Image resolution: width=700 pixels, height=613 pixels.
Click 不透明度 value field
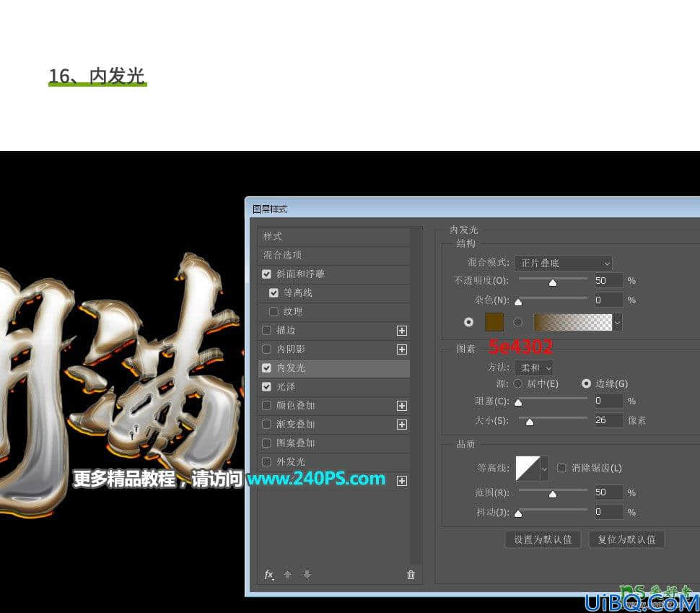tap(608, 281)
